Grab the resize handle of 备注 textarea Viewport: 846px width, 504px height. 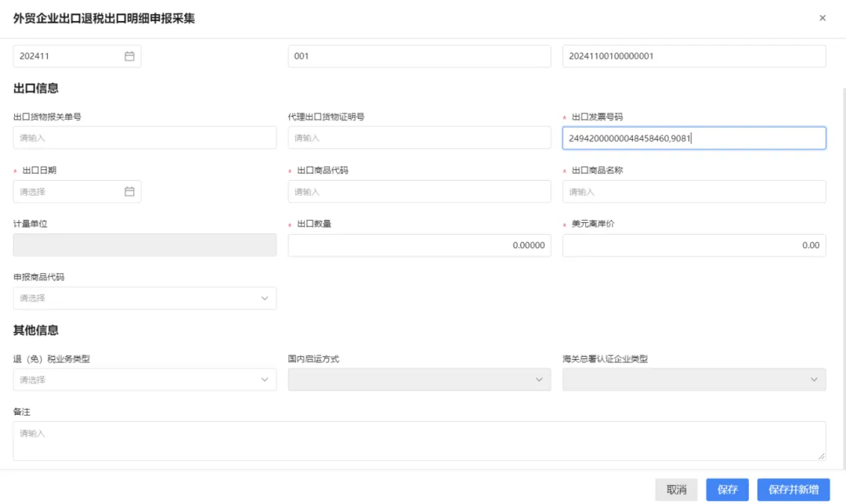point(821,456)
